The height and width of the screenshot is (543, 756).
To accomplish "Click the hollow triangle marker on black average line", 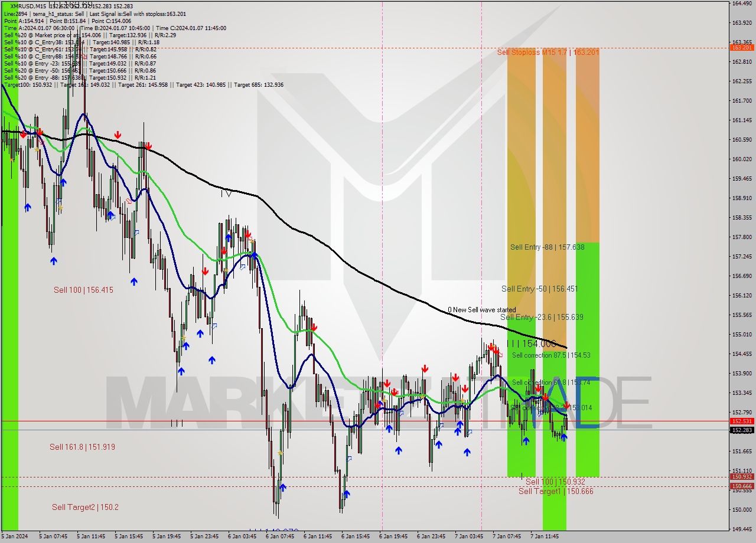I will 229,193.
